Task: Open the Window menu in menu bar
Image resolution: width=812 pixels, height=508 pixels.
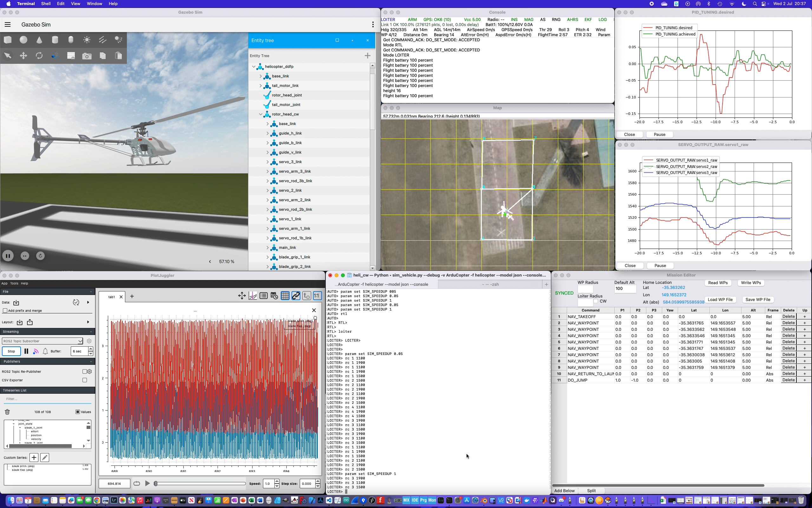Action: point(94,4)
